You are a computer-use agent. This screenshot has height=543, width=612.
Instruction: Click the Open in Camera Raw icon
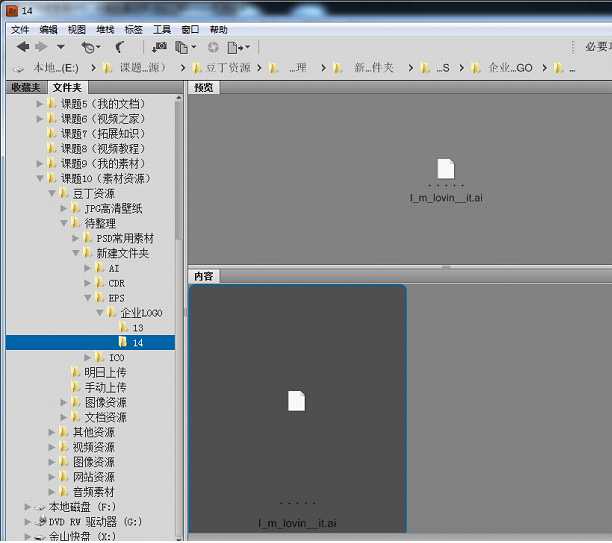213,47
